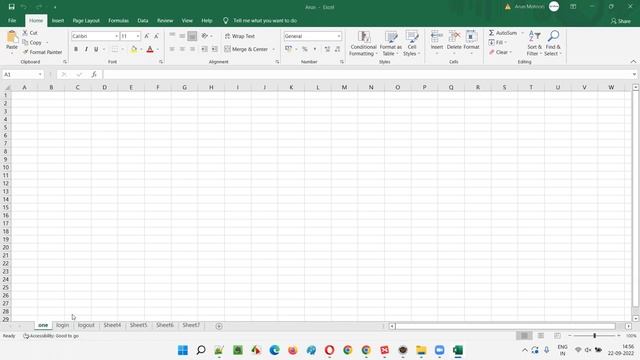
Task: Toggle Merge & Center
Action: 246,49
